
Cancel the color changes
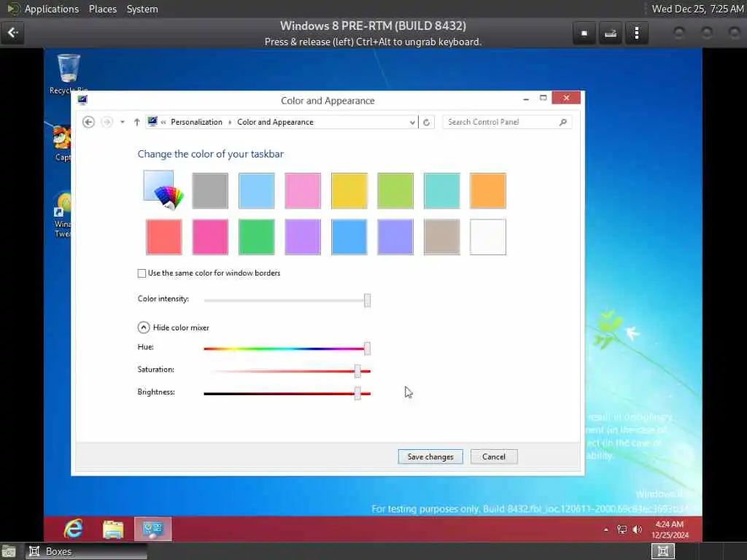[494, 456]
